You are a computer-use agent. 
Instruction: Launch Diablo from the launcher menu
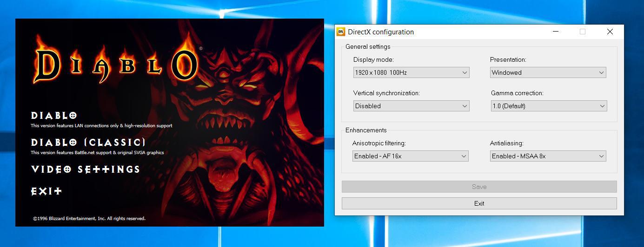tap(54, 115)
